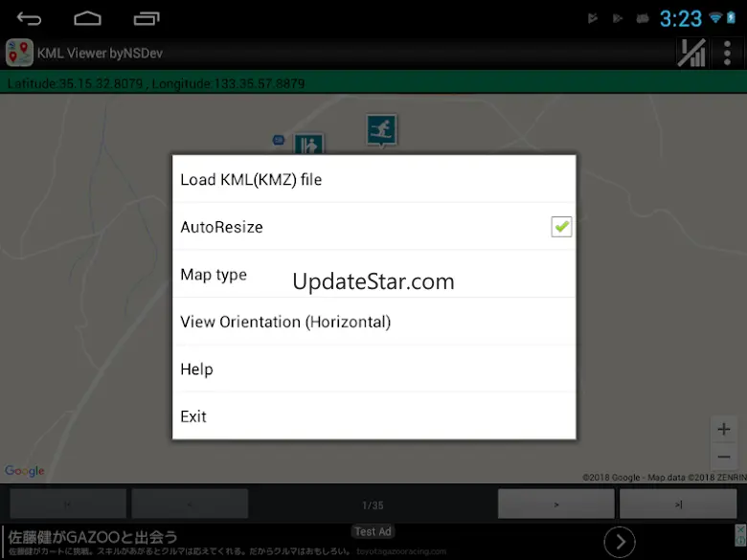Click the battery status icon

click(x=732, y=18)
